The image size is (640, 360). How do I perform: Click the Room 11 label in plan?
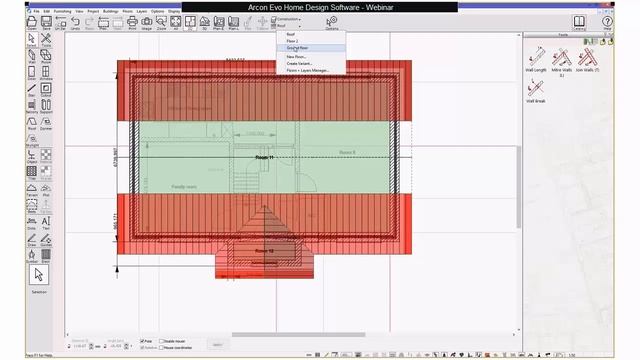(x=264, y=157)
